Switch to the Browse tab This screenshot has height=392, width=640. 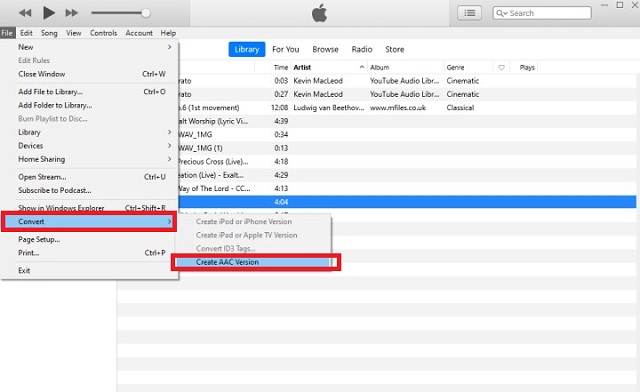325,49
